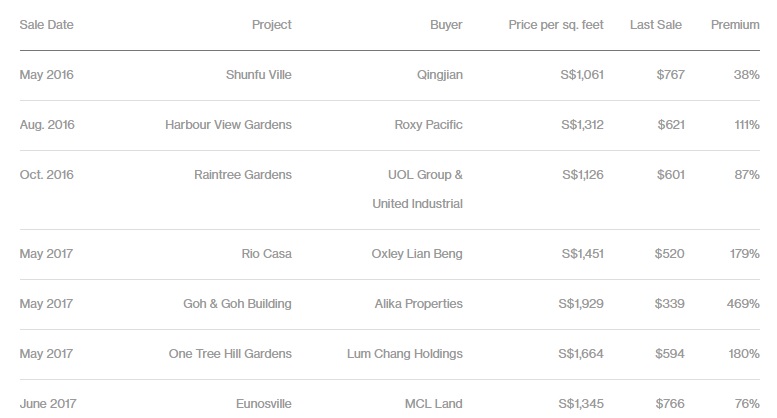Viewport: 777px width, 418px height.
Task: Click the Project column header
Action: tap(272, 25)
